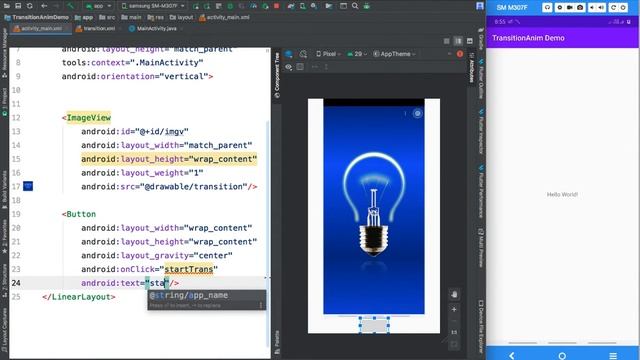Click the video camera record icon in mirror window

pyautogui.click(x=569, y=7)
